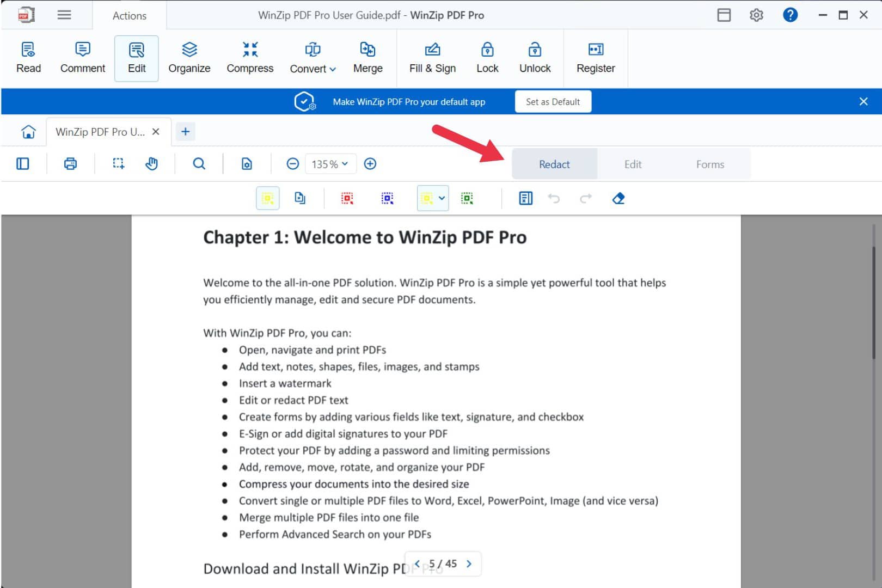Open the Comment tool
This screenshot has width=882, height=588.
(x=82, y=58)
